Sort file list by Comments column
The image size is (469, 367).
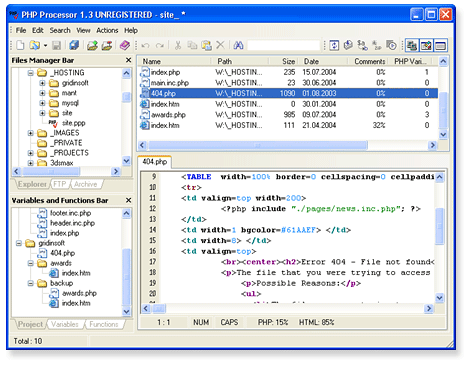click(368, 61)
